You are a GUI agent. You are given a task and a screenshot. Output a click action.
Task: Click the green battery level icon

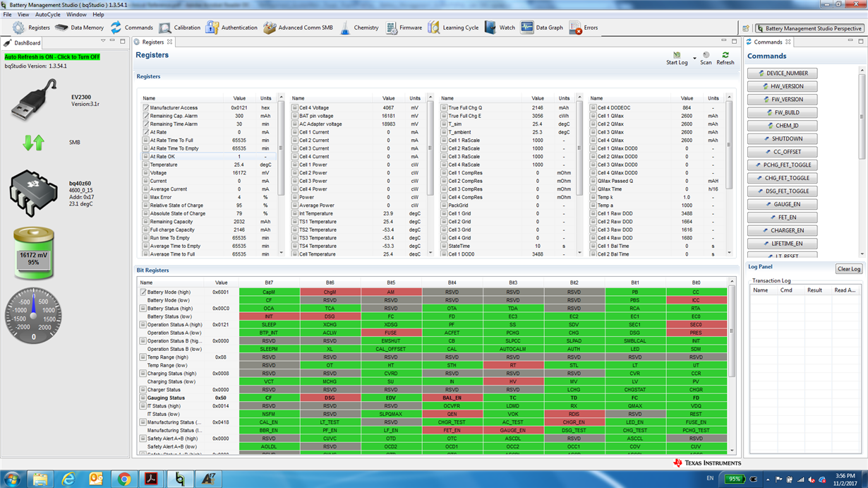[33, 254]
